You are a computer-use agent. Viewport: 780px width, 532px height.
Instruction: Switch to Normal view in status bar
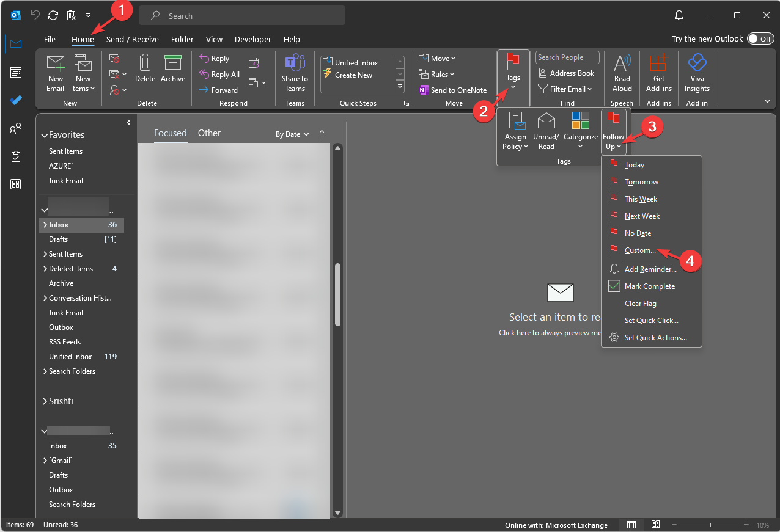tap(631, 525)
